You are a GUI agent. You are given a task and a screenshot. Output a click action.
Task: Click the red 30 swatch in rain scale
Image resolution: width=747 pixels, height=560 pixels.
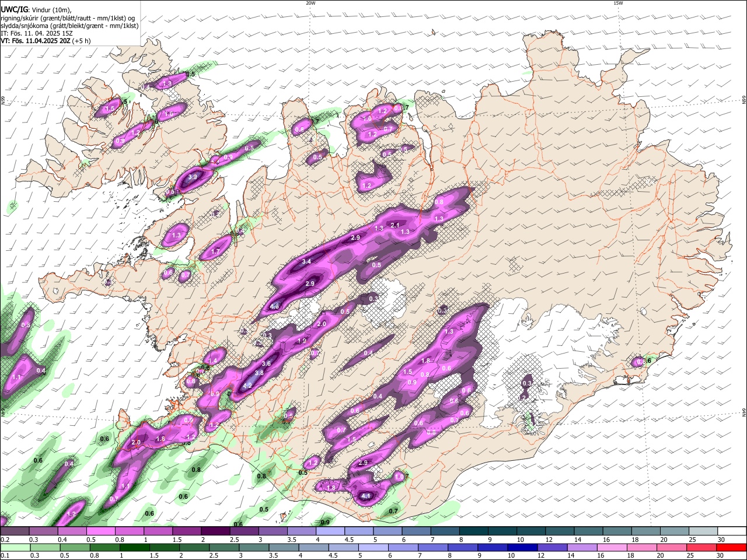(732, 547)
